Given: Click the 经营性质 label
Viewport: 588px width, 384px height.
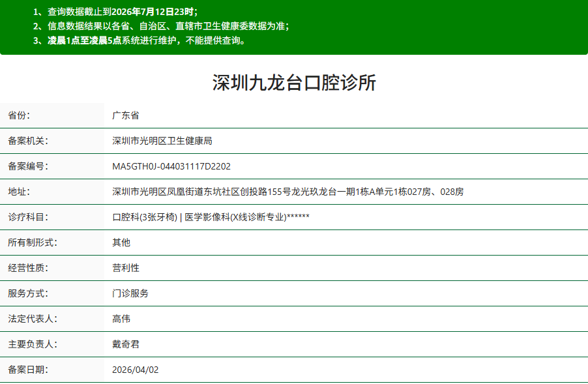Looking at the screenshot, I should pos(28,268).
